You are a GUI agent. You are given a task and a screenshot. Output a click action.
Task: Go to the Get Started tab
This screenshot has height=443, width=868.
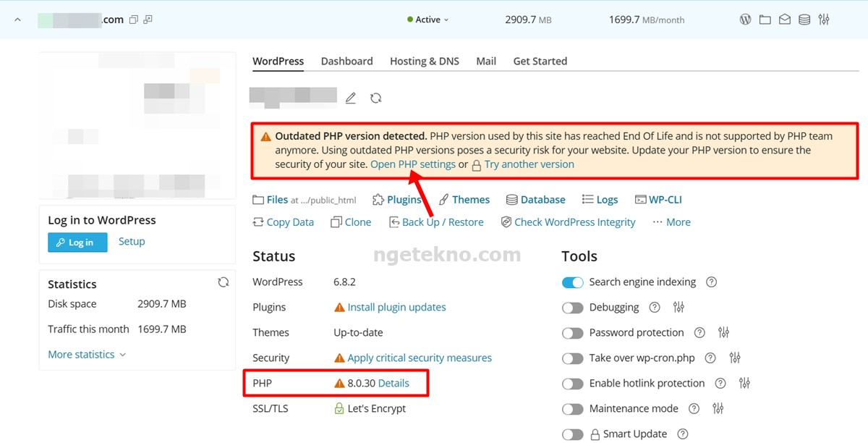(x=540, y=61)
